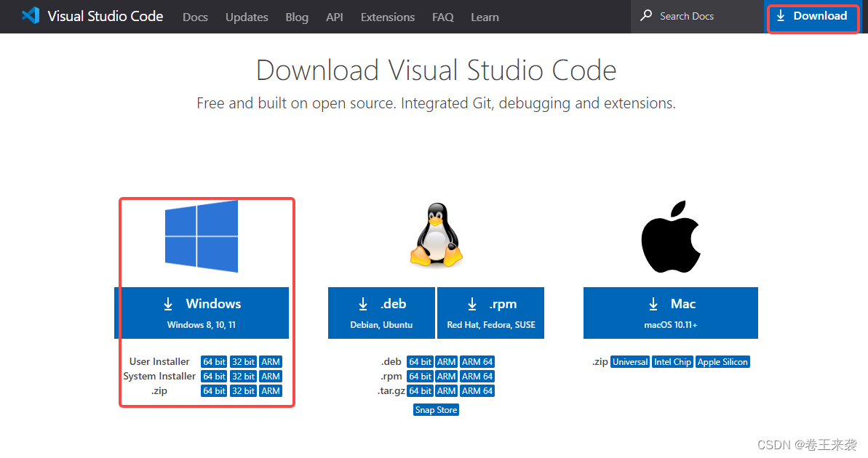The height and width of the screenshot is (458, 868).
Task: Download the .rpm package for Red Hat
Action: point(491,313)
